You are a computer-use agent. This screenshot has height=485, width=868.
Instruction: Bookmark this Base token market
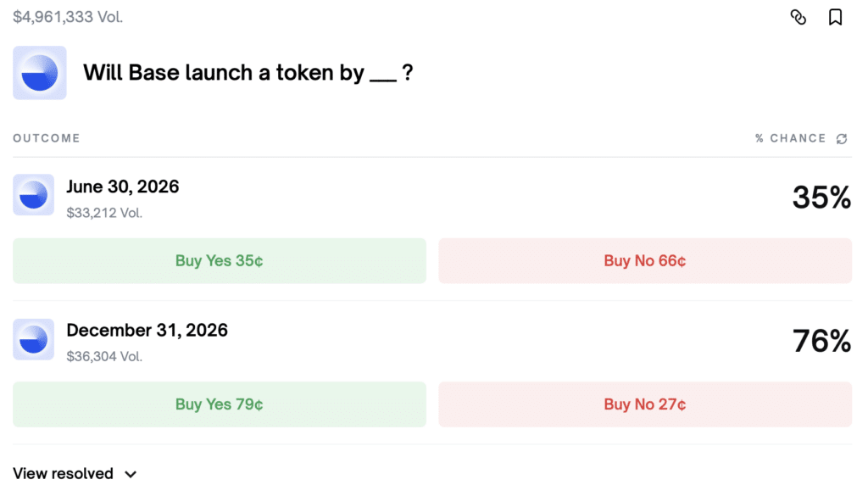(x=835, y=17)
